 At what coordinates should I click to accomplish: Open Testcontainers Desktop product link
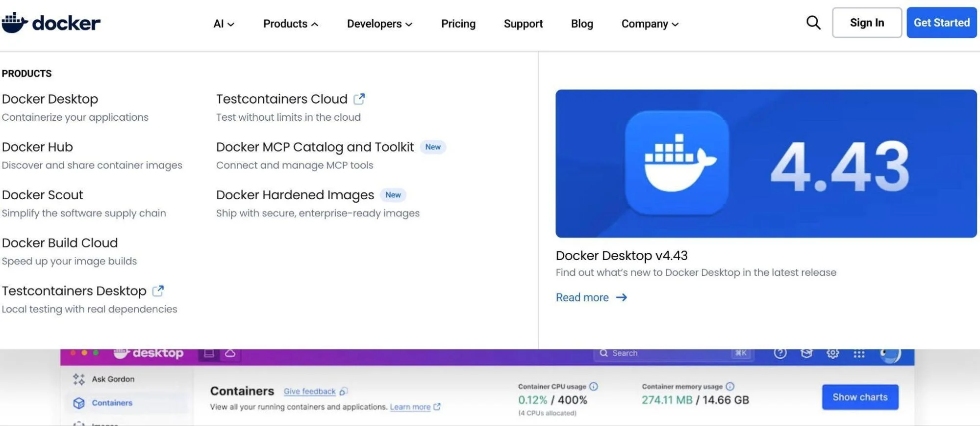pyautogui.click(x=74, y=291)
